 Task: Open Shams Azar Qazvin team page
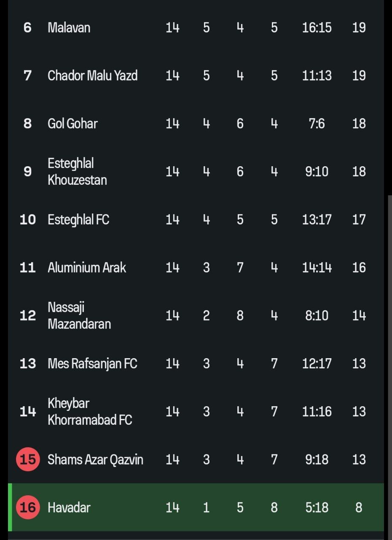tap(95, 459)
